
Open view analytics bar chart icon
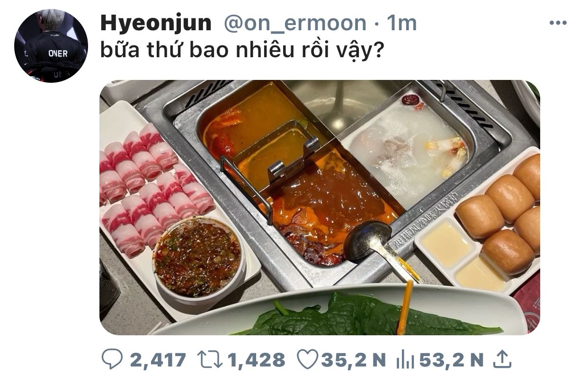[405, 360]
